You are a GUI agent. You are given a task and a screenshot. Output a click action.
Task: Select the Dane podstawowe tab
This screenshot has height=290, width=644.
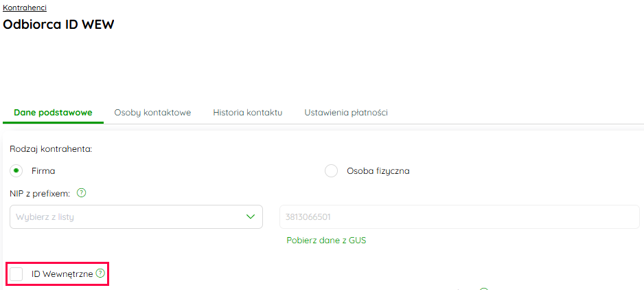tap(53, 112)
